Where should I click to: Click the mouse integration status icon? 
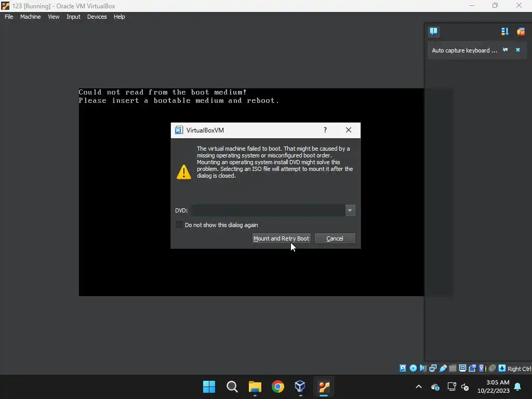(493, 368)
